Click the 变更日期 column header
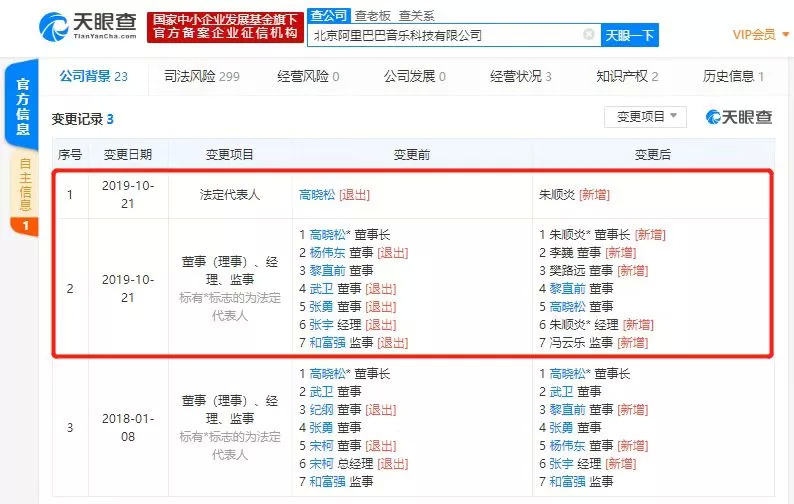 click(x=128, y=154)
